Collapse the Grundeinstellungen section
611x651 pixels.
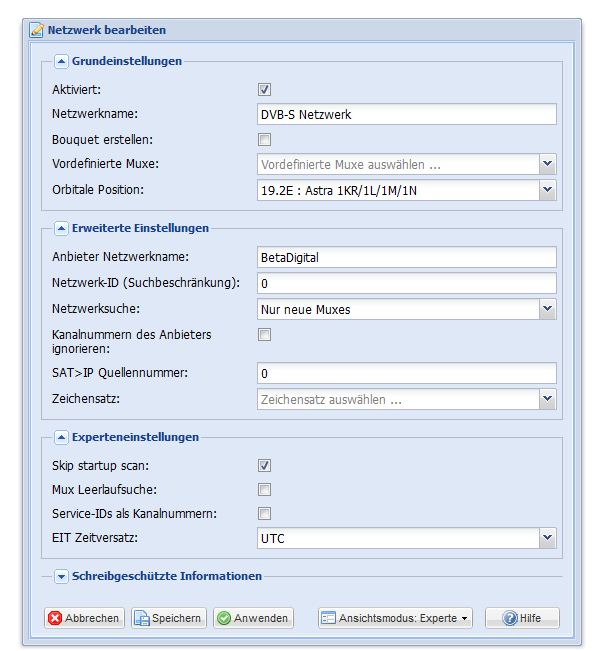pyautogui.click(x=61, y=61)
